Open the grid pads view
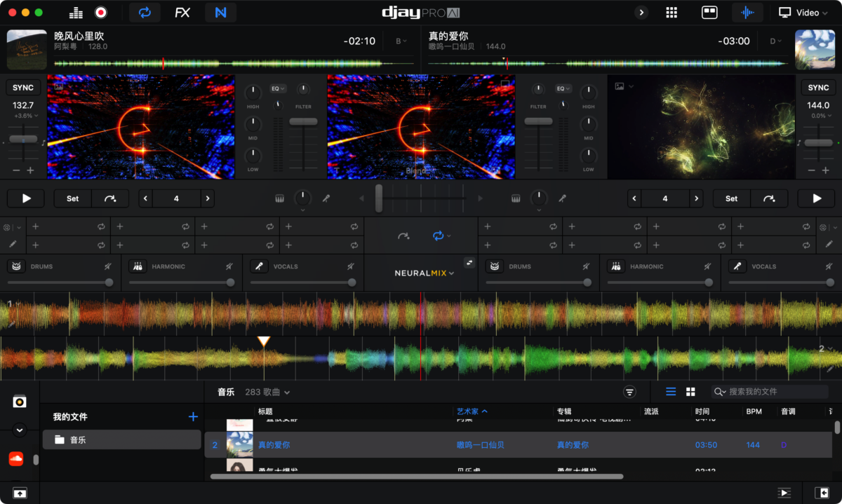The image size is (842, 504). tap(671, 13)
